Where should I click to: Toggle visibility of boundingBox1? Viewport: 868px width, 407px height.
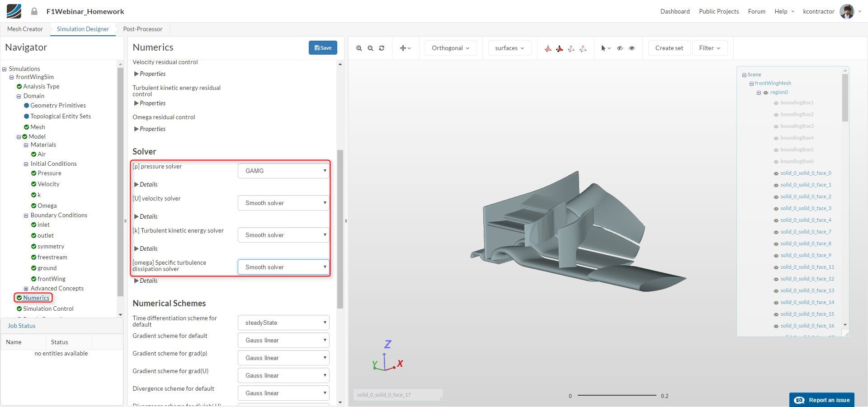tap(776, 103)
